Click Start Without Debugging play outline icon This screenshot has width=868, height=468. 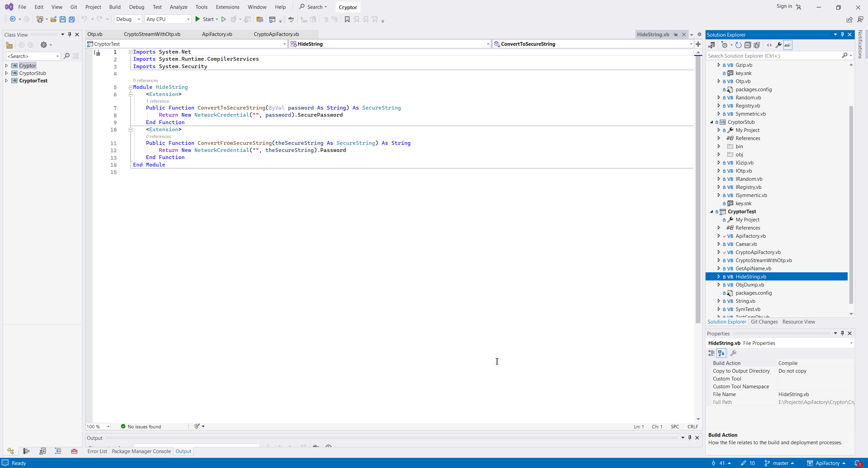(223, 19)
